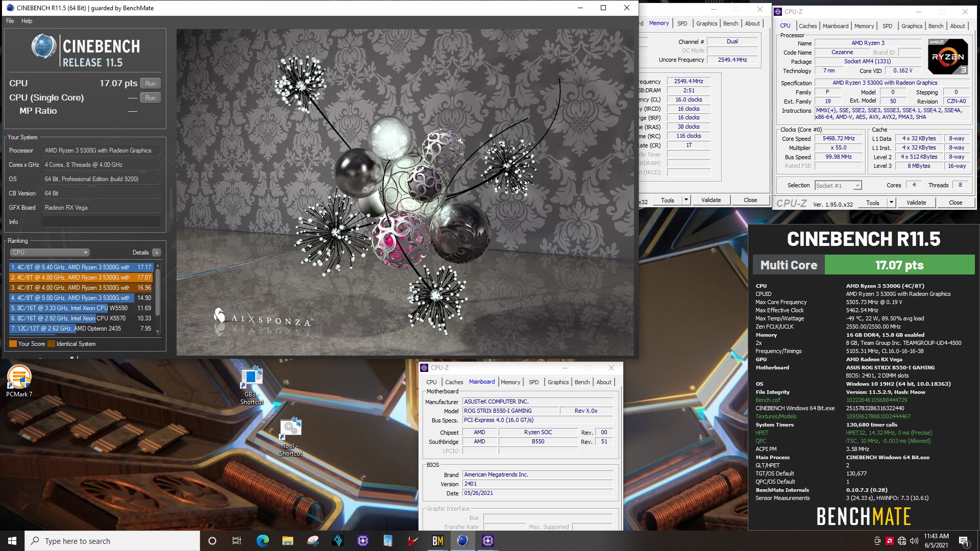Switch to second CPU-Z taskbar icon

point(487,541)
